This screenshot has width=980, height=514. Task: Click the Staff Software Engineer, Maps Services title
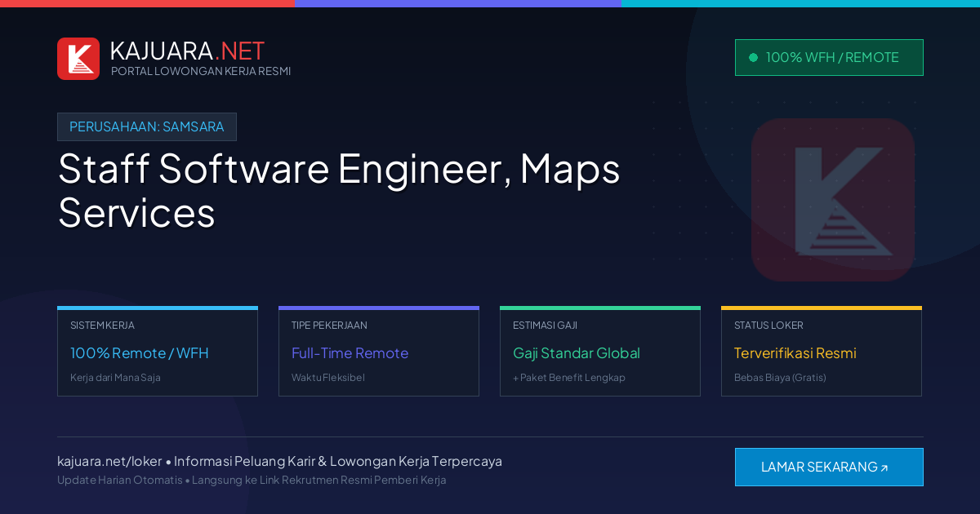click(x=339, y=190)
